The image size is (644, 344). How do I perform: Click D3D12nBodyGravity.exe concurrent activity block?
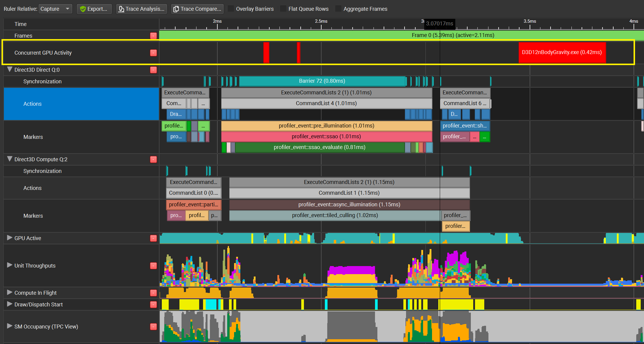[562, 52]
